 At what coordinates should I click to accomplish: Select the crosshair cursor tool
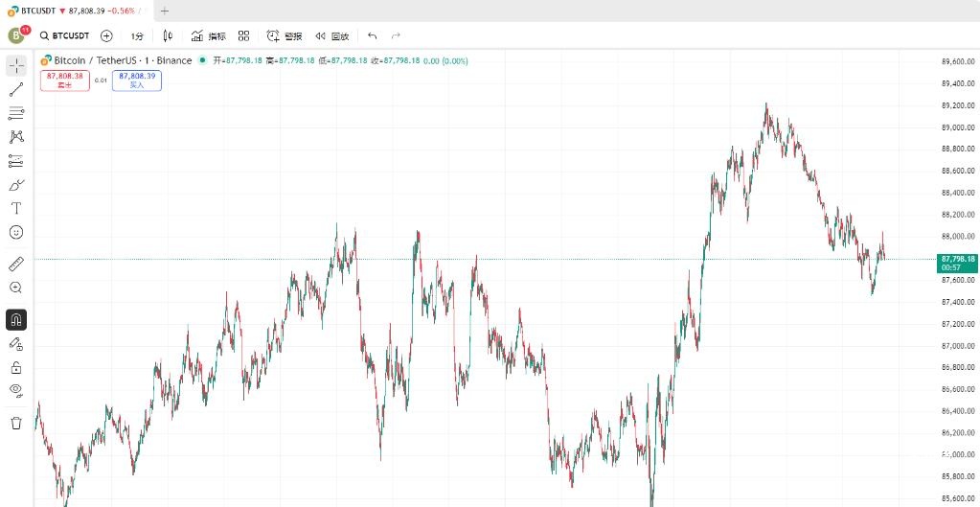tap(16, 66)
